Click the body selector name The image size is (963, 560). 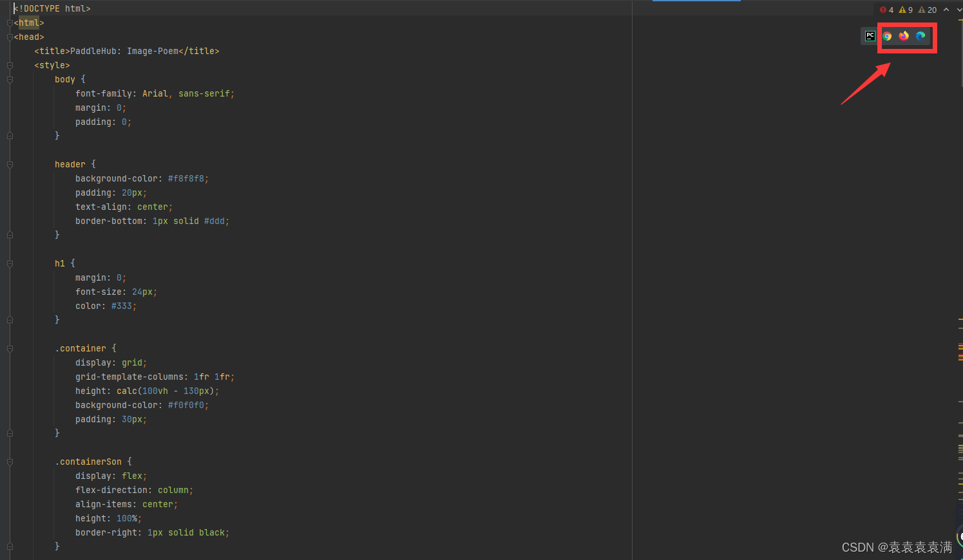point(65,80)
